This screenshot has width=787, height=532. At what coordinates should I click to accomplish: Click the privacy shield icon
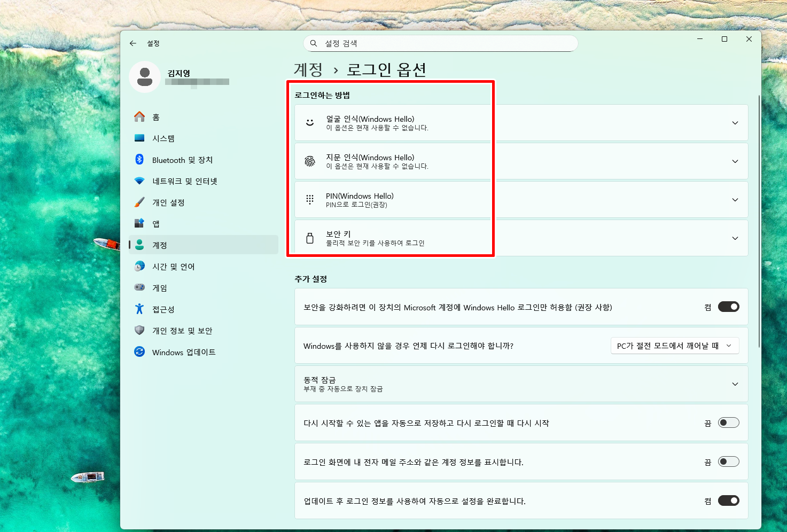tap(139, 330)
